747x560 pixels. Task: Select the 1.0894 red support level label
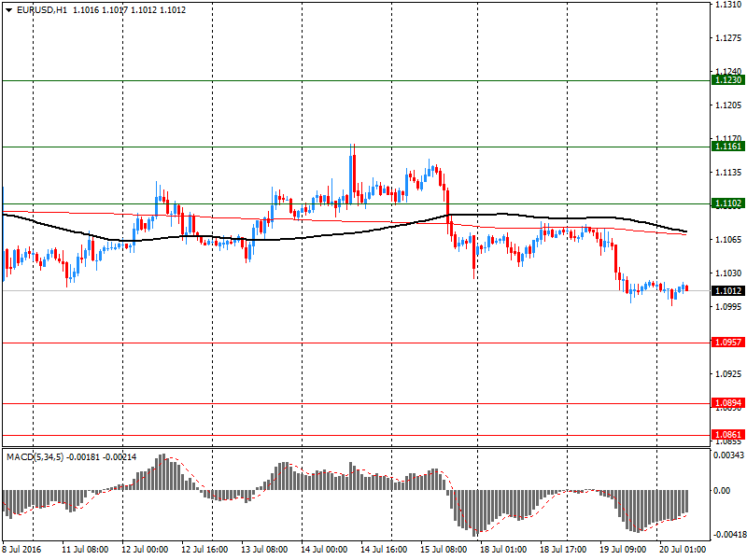click(x=727, y=403)
